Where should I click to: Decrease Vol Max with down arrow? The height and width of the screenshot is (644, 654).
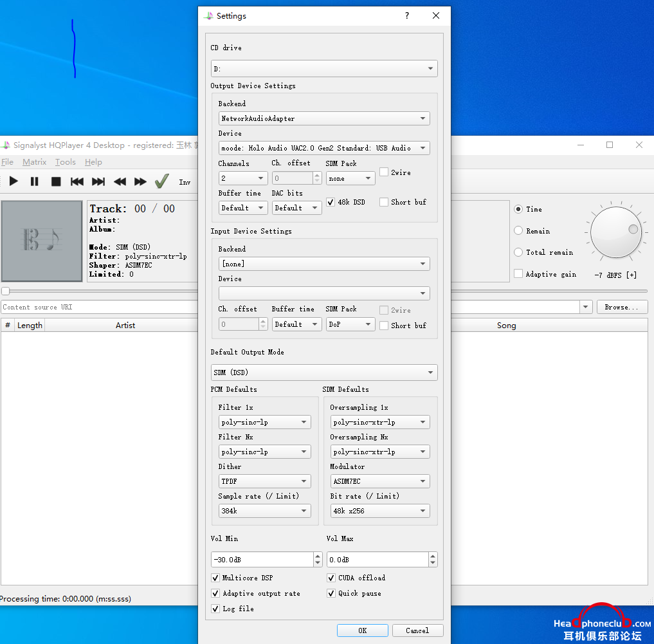[433, 563]
